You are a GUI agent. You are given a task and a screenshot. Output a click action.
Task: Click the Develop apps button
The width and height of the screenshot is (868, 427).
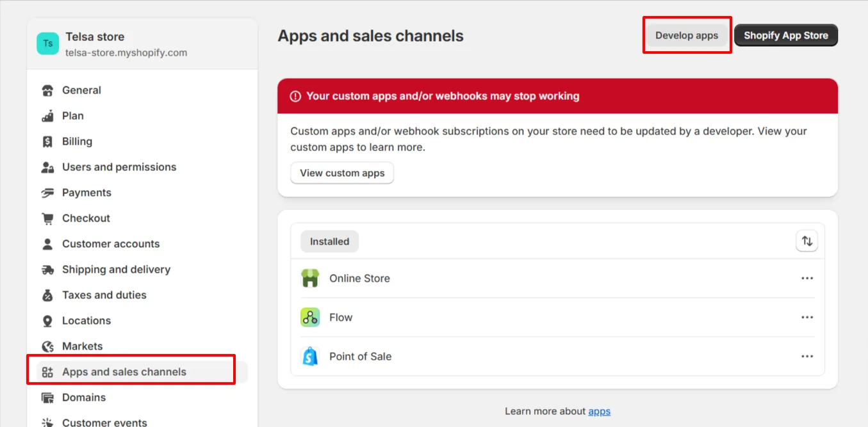click(x=687, y=35)
